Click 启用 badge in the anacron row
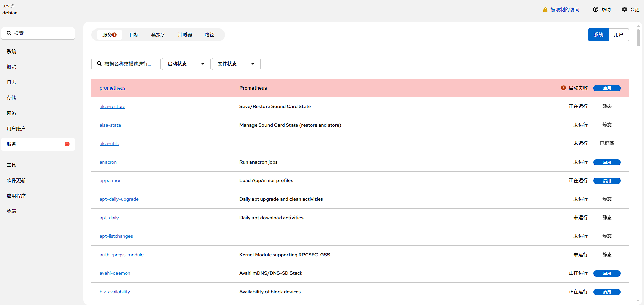 coord(607,162)
